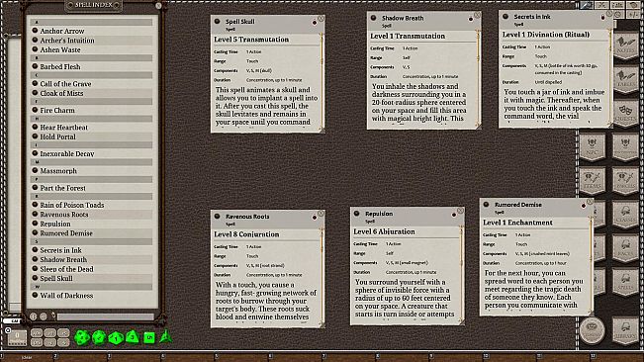Toggle the lock dot on Rumored Demise card
The image size is (644, 362).
(584, 205)
